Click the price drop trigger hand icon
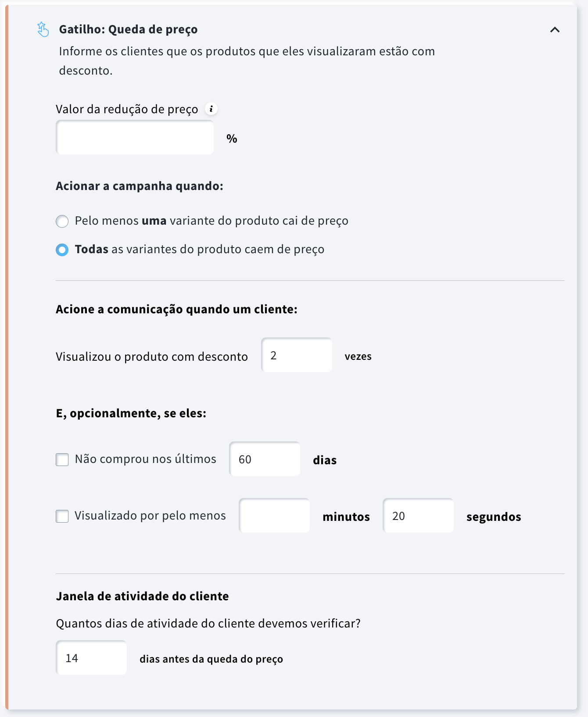588x717 pixels. (43, 29)
